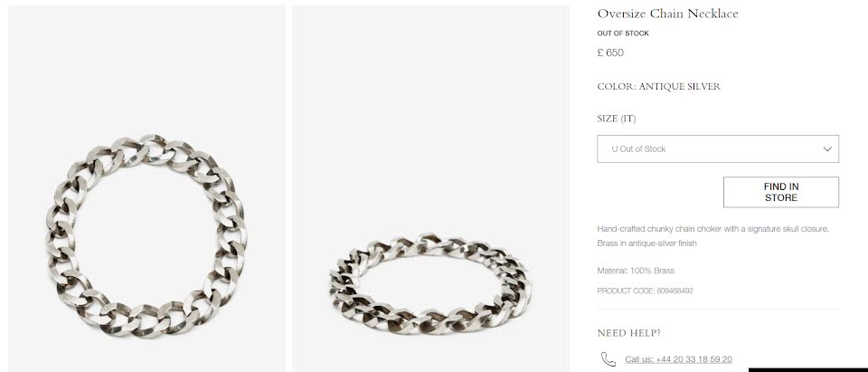This screenshot has width=868, height=372.
Task: Click the 'NEED HELP?' heading
Action: pyautogui.click(x=629, y=333)
